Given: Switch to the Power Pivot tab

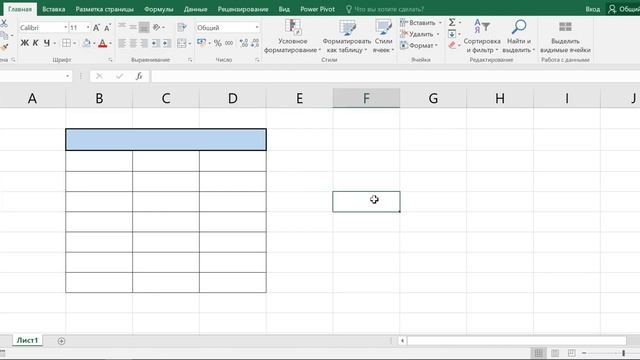Looking at the screenshot, I should point(317,9).
